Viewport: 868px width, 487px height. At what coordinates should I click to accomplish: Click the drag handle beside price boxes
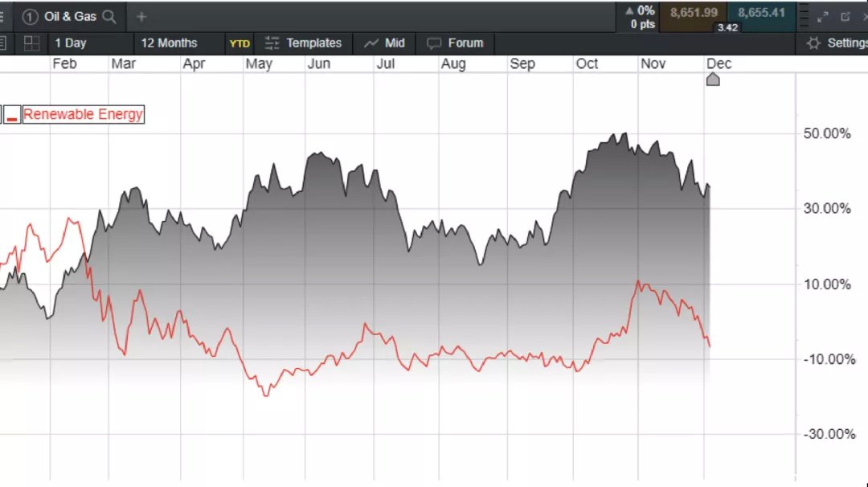coord(805,17)
